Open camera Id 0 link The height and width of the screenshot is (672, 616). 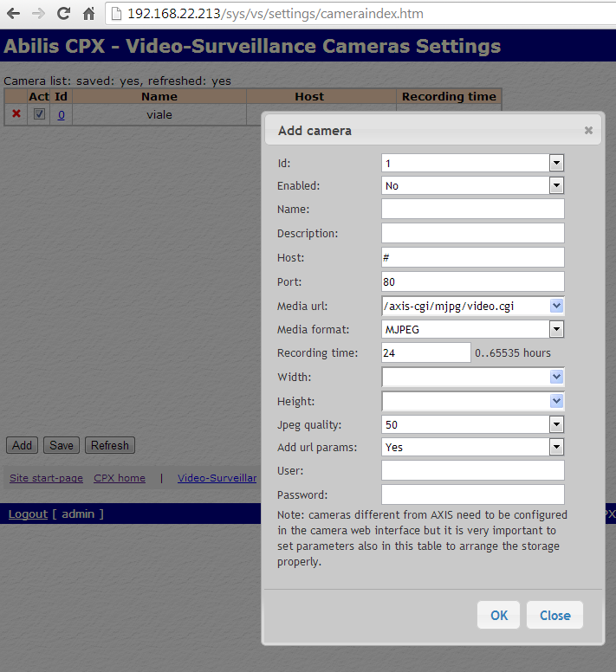pos(62,115)
